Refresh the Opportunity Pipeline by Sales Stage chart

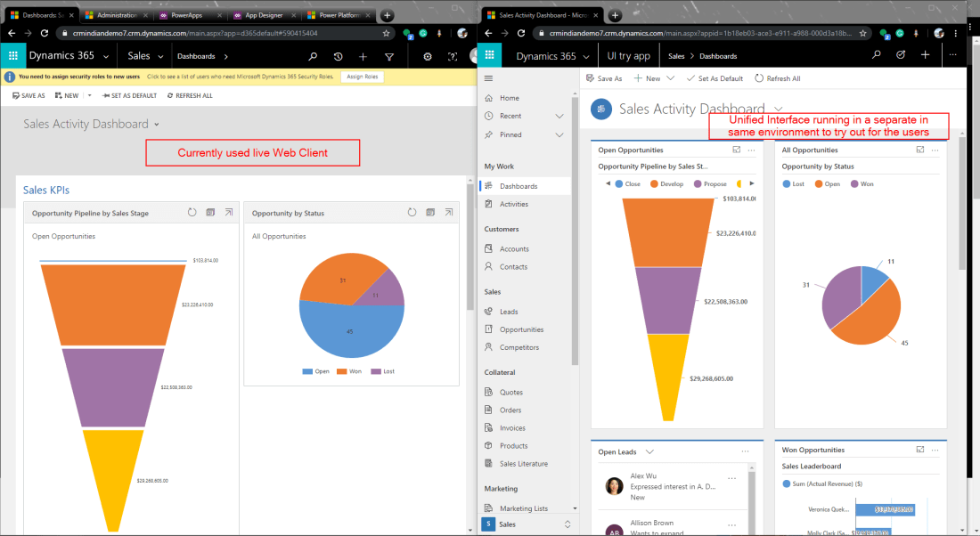192,213
